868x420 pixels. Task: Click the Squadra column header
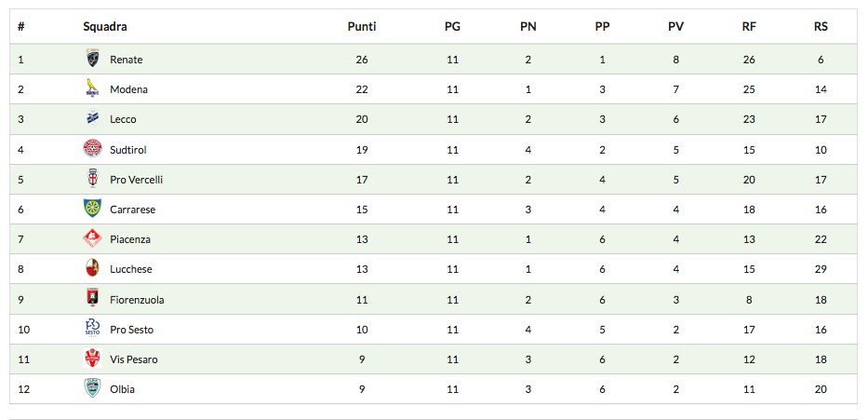click(105, 27)
